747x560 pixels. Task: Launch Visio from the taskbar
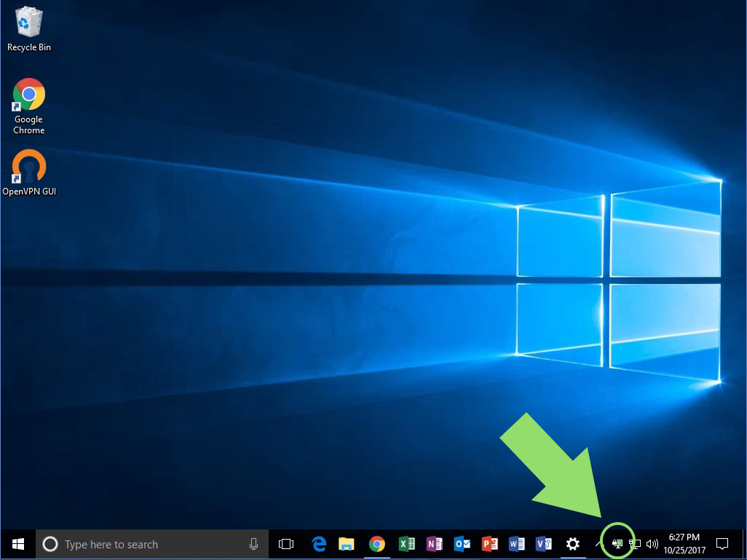pos(544,544)
